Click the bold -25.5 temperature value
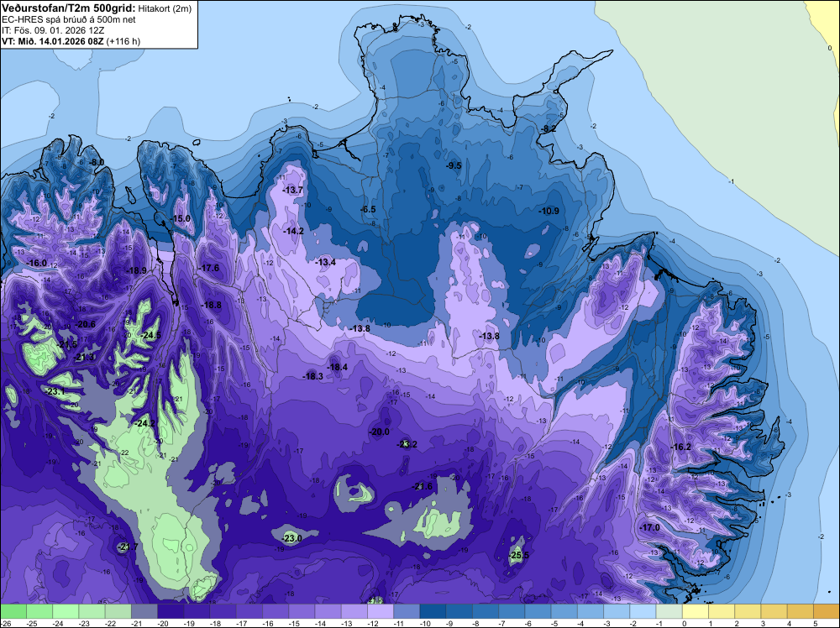Viewport: 840px width, 628px height. point(519,555)
